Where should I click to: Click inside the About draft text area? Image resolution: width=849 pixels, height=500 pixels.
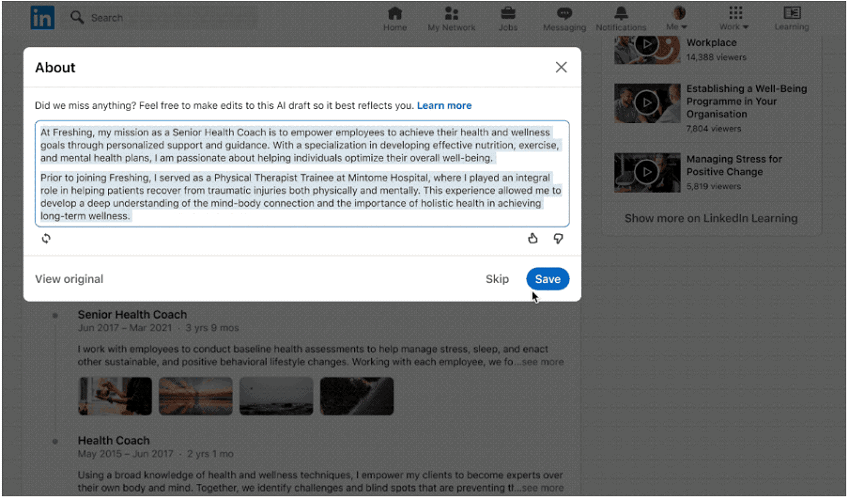(x=302, y=173)
